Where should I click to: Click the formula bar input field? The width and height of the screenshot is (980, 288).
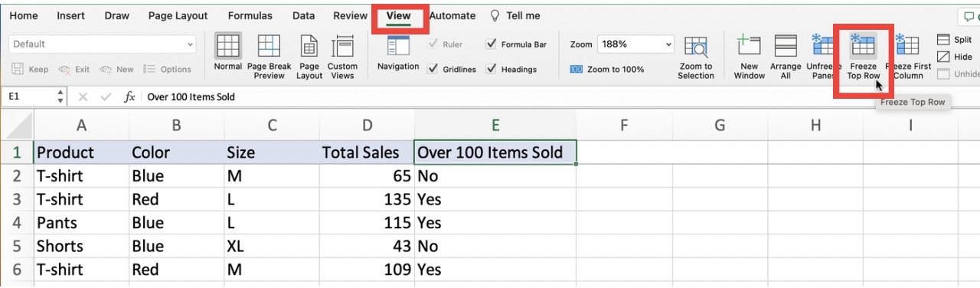[x=559, y=97]
